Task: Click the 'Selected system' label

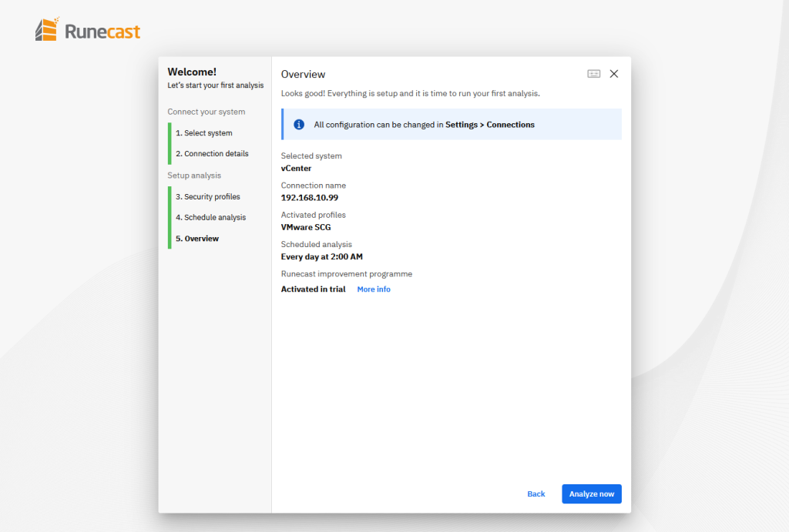Action: coord(311,156)
